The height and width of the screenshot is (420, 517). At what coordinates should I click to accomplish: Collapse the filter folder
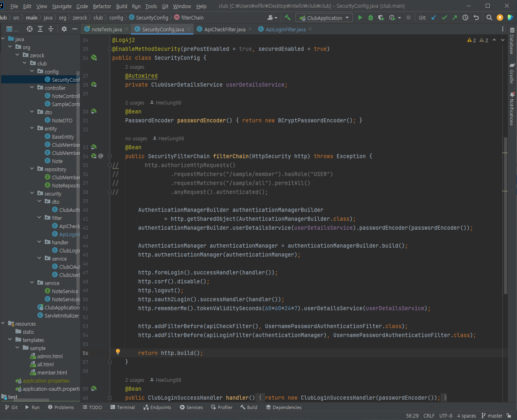(39, 218)
